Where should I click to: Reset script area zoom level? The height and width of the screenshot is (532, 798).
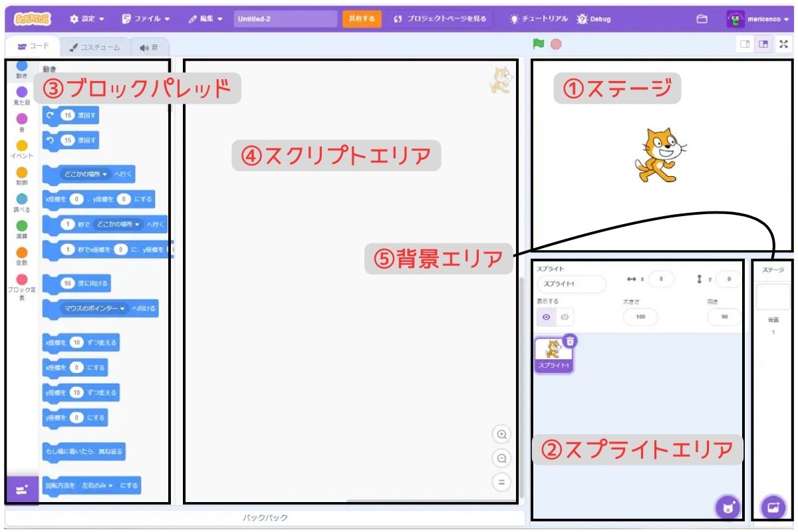coord(501,482)
